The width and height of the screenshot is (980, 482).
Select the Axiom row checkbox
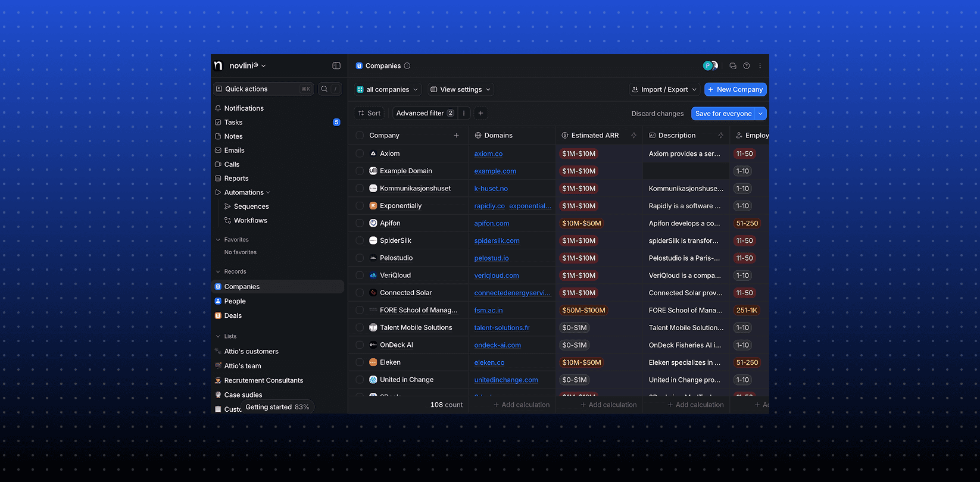point(360,154)
